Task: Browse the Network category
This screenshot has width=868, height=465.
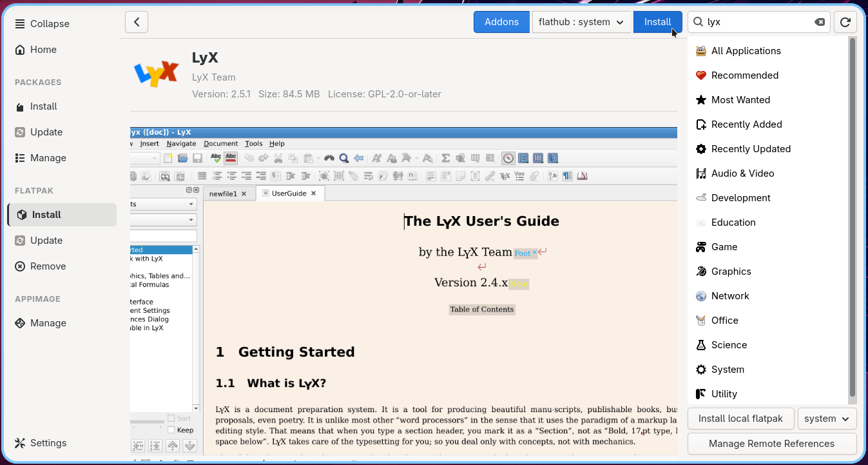Action: 768,296
